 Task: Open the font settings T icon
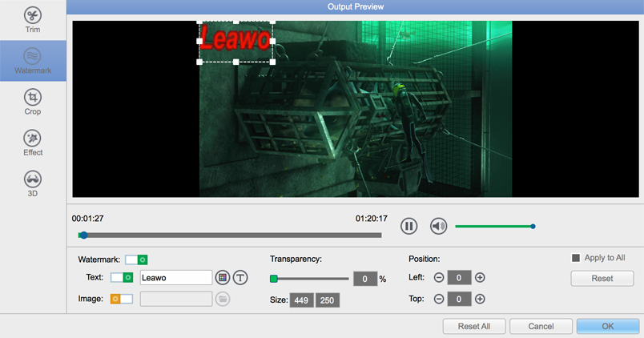tap(240, 277)
